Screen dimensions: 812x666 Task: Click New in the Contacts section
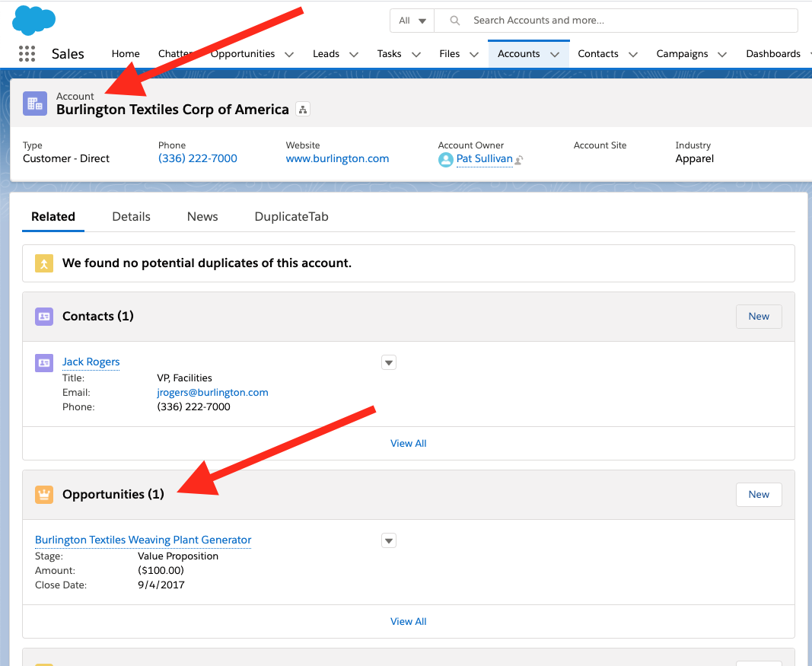758,316
